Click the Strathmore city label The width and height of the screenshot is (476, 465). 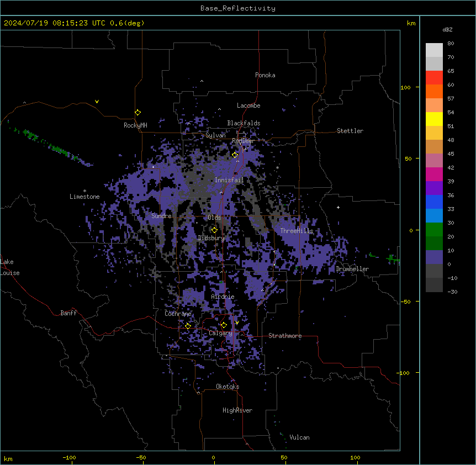coord(285,336)
